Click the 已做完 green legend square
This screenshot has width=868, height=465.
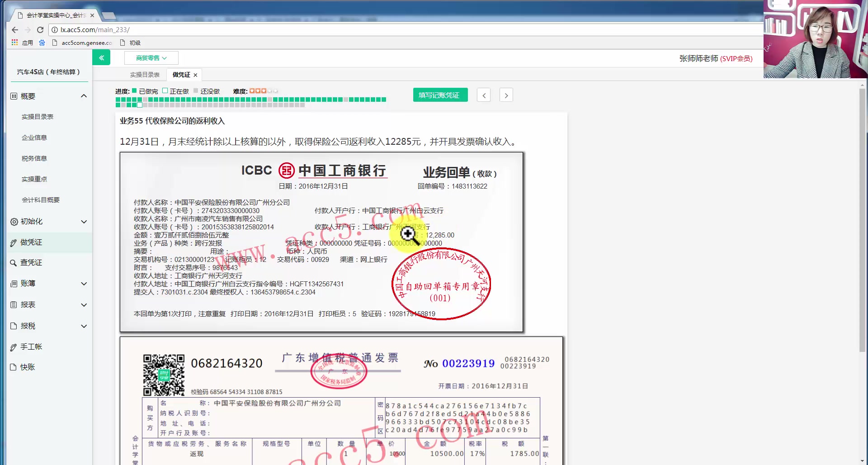pyautogui.click(x=134, y=91)
